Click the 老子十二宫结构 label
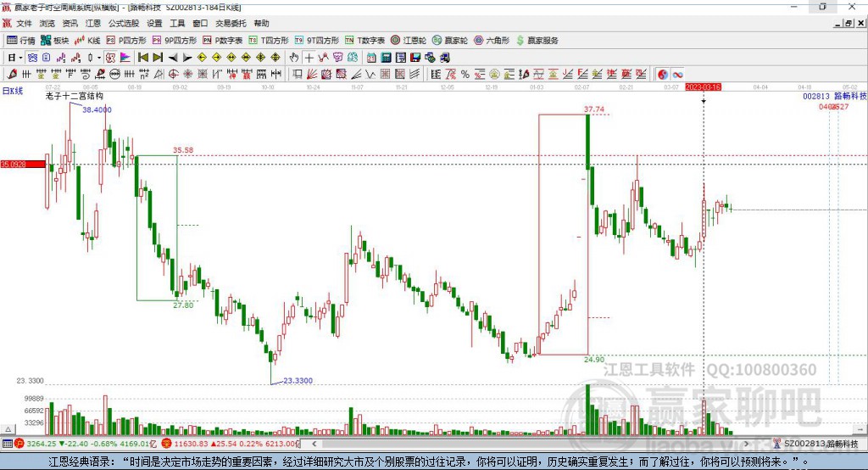This screenshot has height=470, width=868. pyautogui.click(x=75, y=96)
